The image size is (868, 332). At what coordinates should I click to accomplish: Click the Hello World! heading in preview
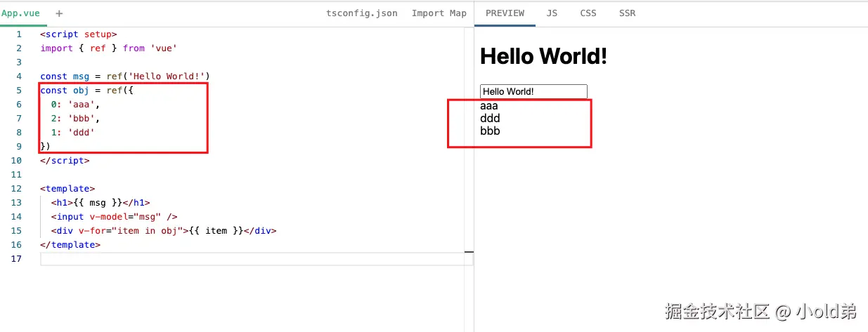coord(543,56)
